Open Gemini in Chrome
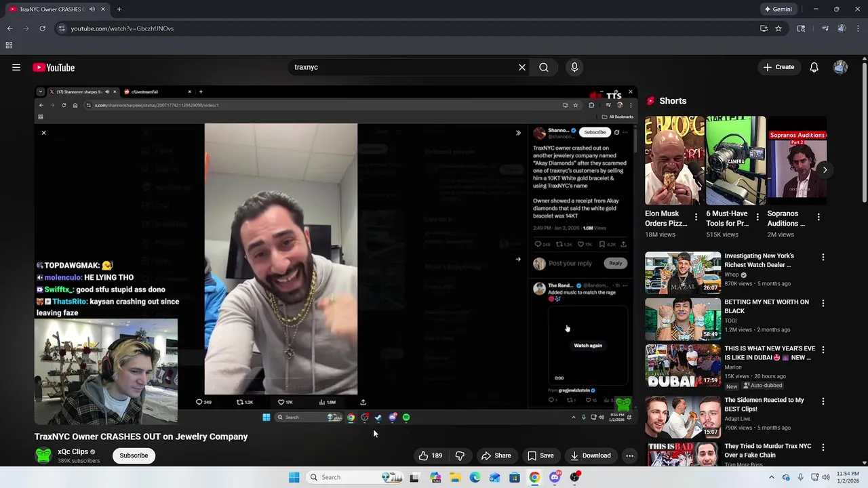868x488 pixels. coord(778,9)
